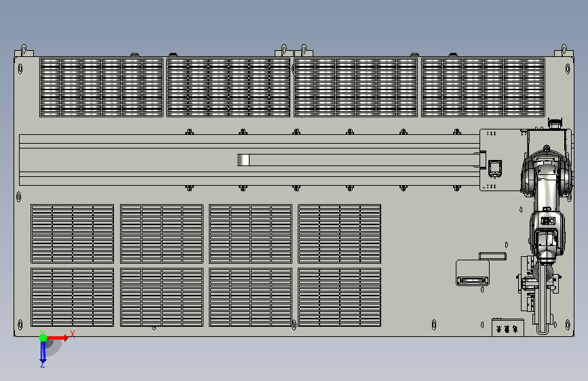The height and width of the screenshot is (381, 588).
Task: Click the red X axis arrow of the triad
Action: pyautogui.click(x=58, y=338)
